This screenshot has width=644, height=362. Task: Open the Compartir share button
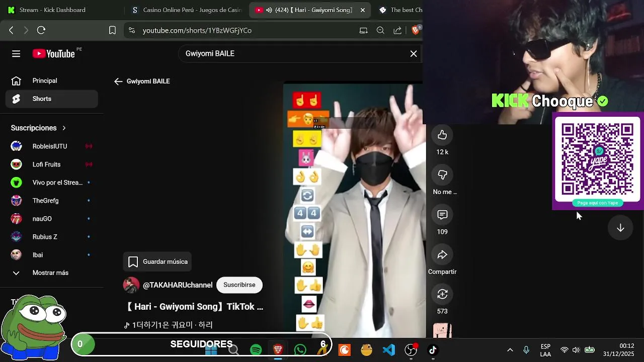[x=442, y=255]
